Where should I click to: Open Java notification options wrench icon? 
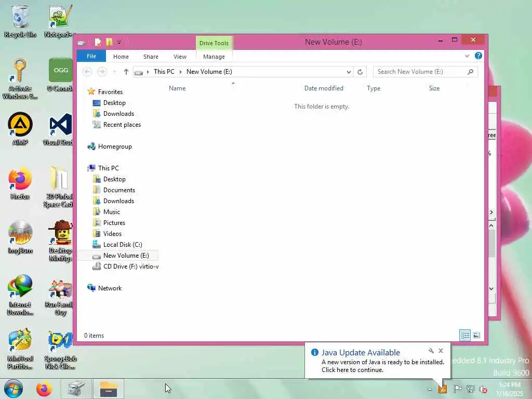tap(431, 351)
